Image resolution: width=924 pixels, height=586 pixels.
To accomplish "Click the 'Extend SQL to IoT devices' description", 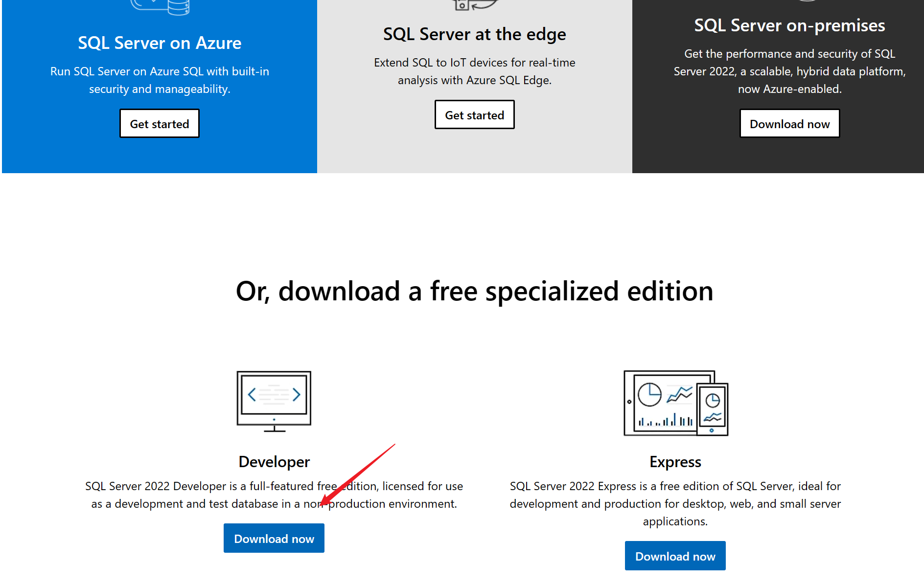I will (475, 71).
